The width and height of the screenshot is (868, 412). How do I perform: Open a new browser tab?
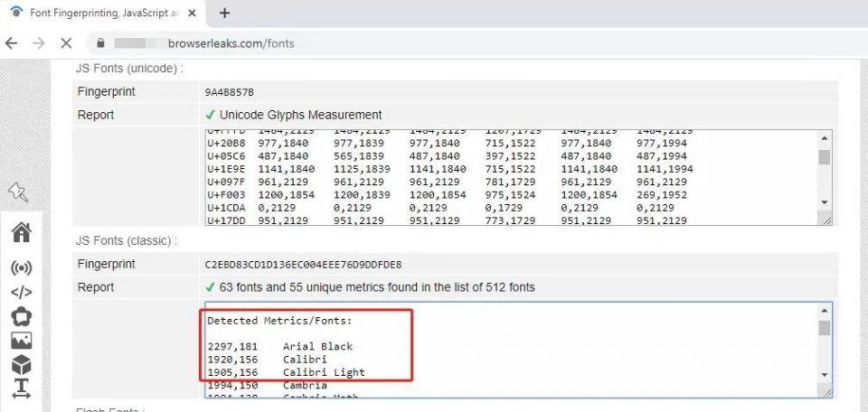click(224, 13)
